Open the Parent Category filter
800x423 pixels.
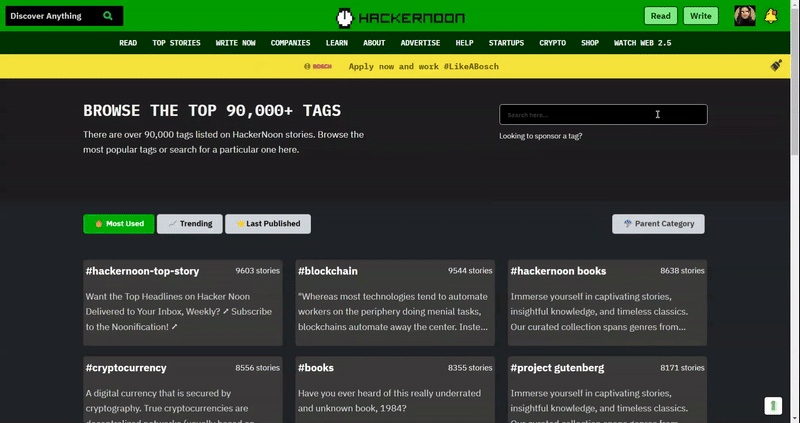click(x=658, y=223)
